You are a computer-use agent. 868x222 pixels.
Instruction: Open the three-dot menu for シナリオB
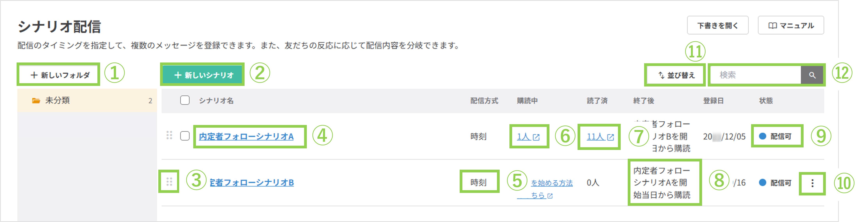pyautogui.click(x=812, y=183)
